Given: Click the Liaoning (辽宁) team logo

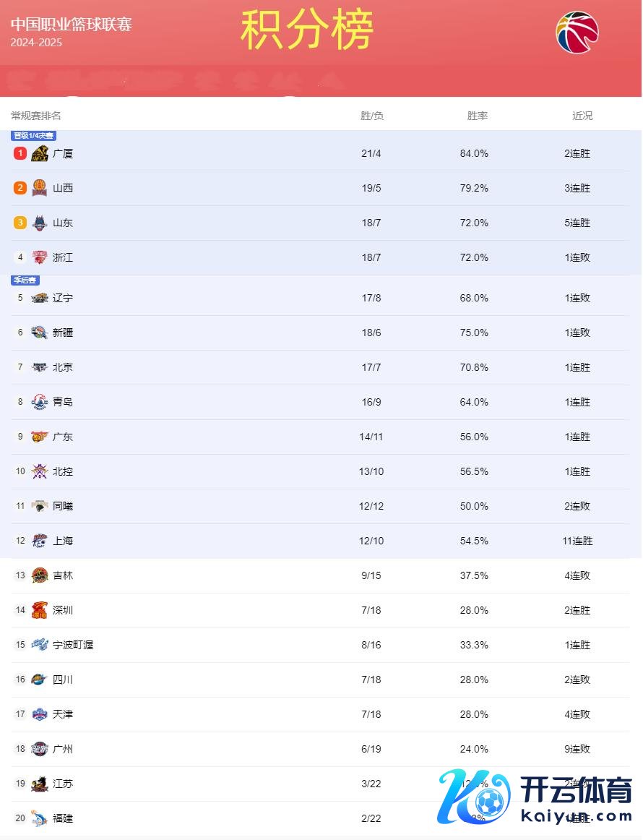Looking at the screenshot, I should coord(40,298).
